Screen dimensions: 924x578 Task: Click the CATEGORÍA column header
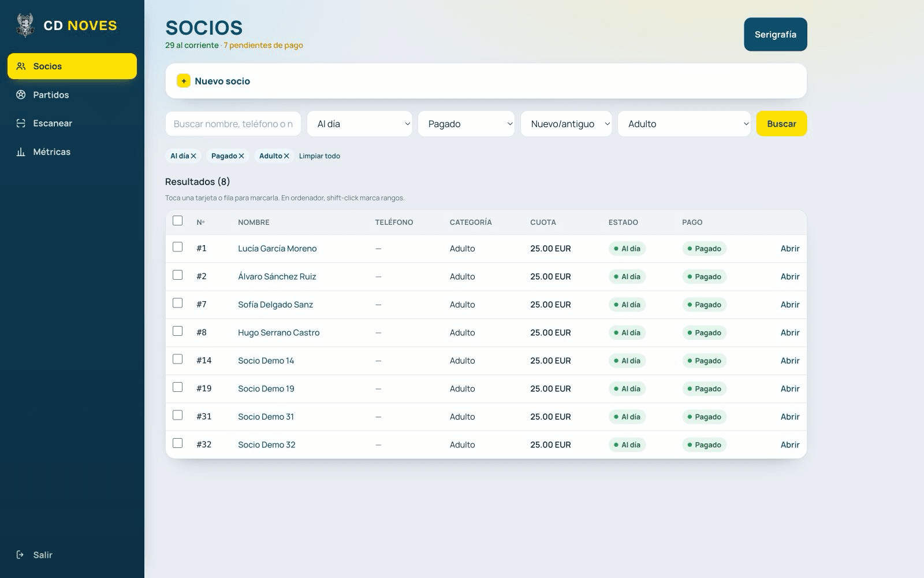(471, 223)
